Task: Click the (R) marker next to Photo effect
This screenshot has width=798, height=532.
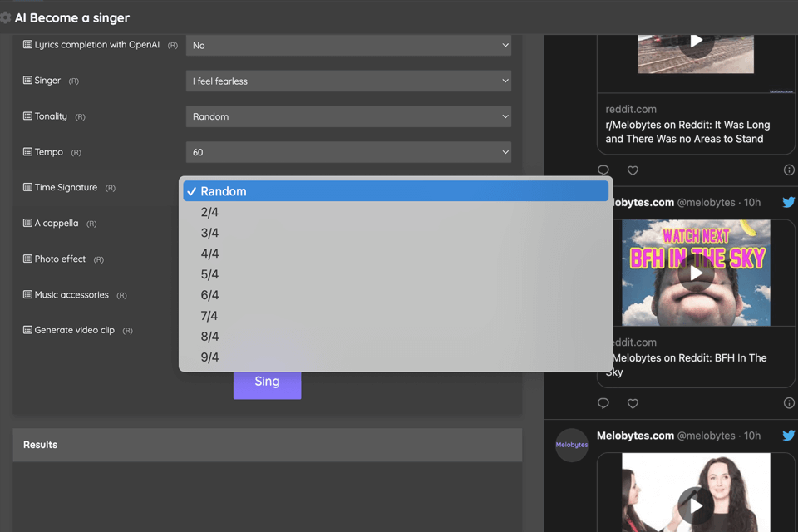Action: pyautogui.click(x=98, y=259)
